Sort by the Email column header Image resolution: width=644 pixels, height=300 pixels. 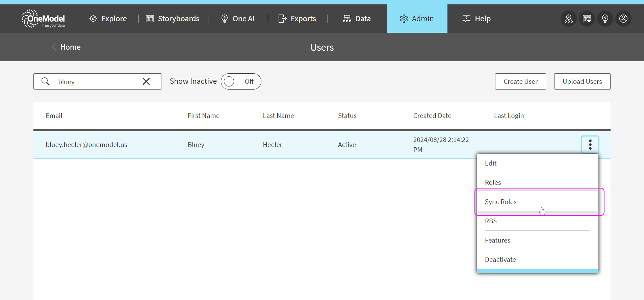tap(54, 116)
